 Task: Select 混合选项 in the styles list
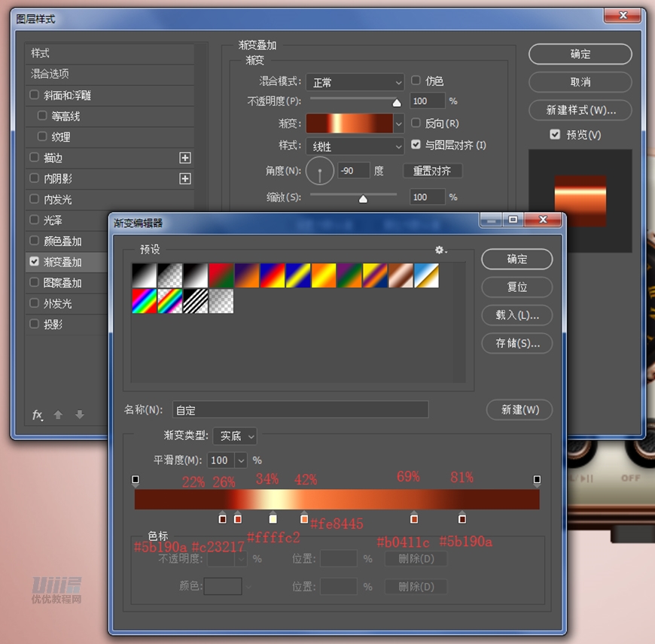(50, 74)
